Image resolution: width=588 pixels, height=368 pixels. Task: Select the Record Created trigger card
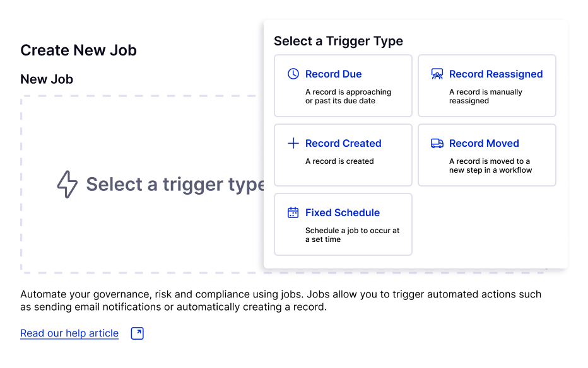343,155
